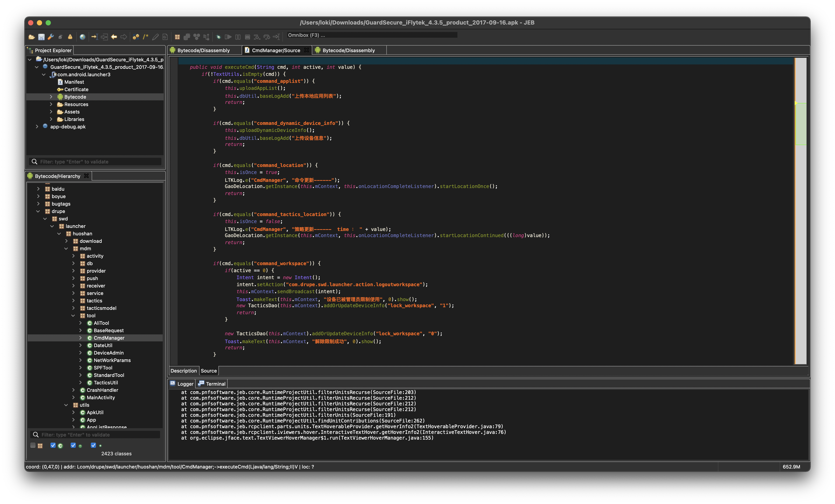Click the Bytecode/Hierarchy filter field
Screen dimensions: 835x504
coord(95,435)
